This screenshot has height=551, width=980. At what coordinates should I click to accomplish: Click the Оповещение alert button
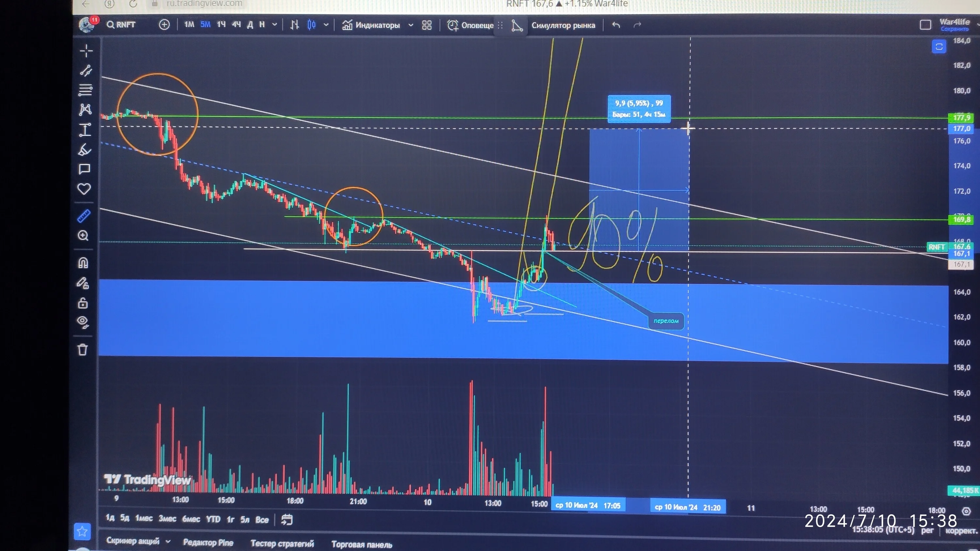[470, 25]
